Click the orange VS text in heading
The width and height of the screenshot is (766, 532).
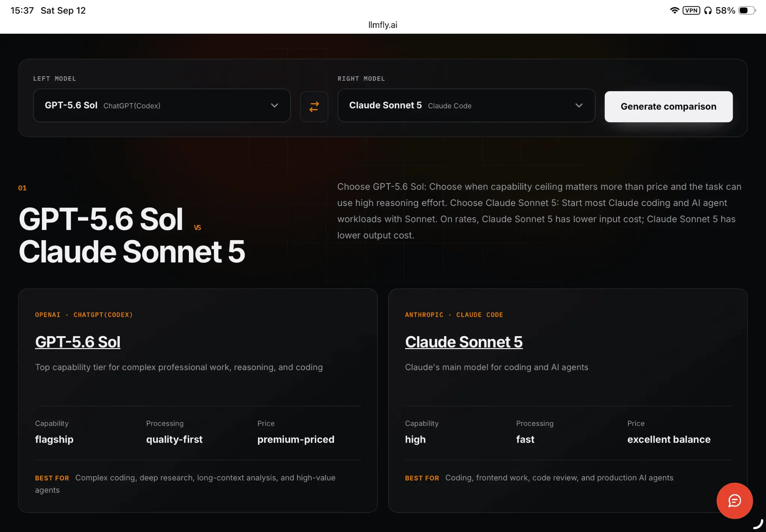pyautogui.click(x=197, y=227)
